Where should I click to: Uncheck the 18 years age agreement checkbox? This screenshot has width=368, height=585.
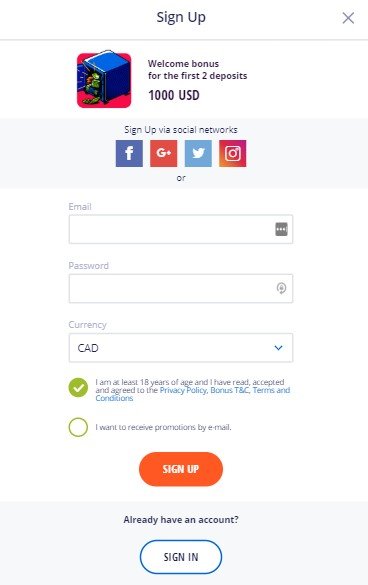pyautogui.click(x=78, y=388)
